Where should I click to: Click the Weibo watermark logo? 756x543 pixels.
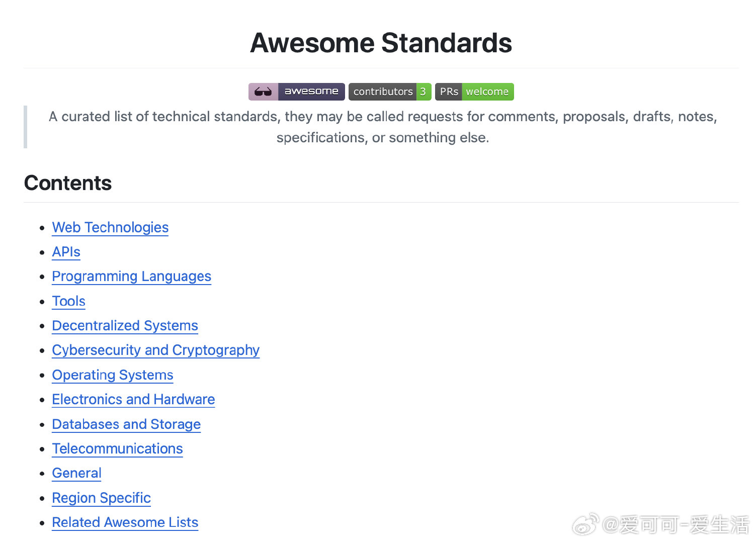[586, 524]
